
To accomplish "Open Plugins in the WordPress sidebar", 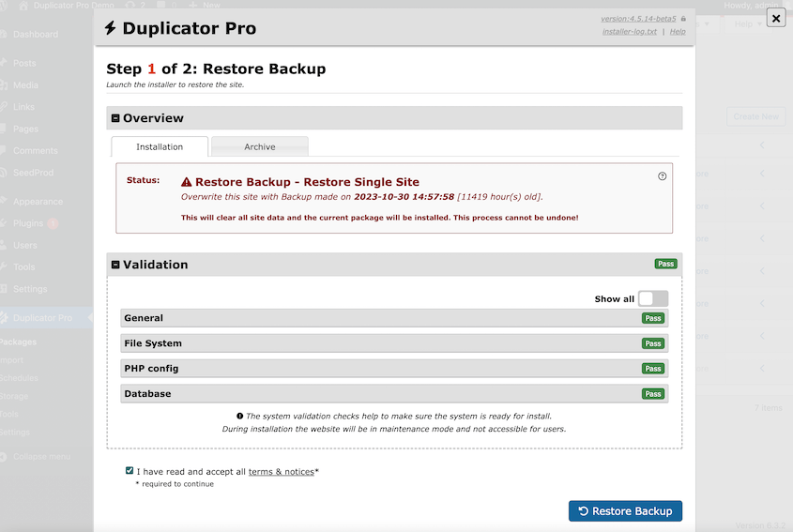I will (x=28, y=223).
